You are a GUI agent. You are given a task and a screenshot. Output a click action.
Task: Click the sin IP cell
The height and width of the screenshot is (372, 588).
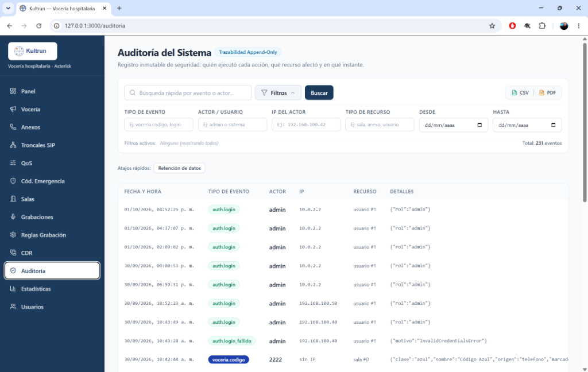[x=308, y=359]
